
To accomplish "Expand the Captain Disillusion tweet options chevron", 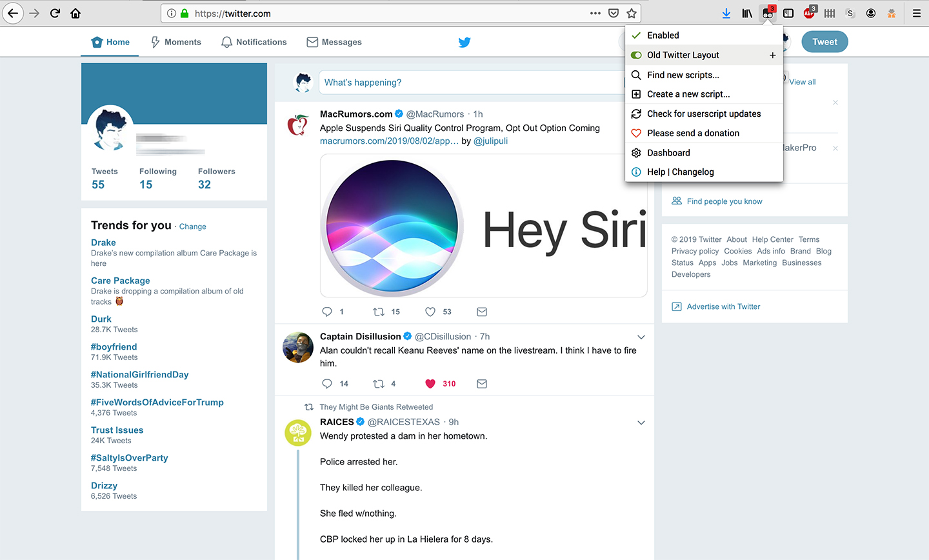I will (x=641, y=337).
